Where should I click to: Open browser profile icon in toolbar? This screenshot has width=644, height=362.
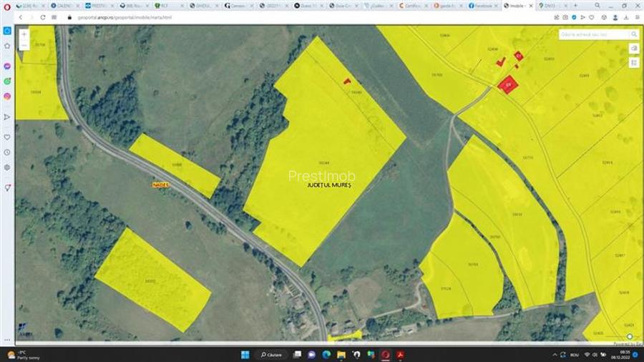pyautogui.click(x=615, y=18)
